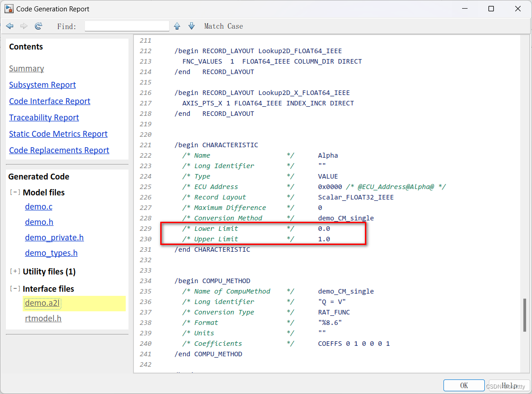532x394 pixels.
Task: Open the demo_types.h file
Action: [51, 253]
